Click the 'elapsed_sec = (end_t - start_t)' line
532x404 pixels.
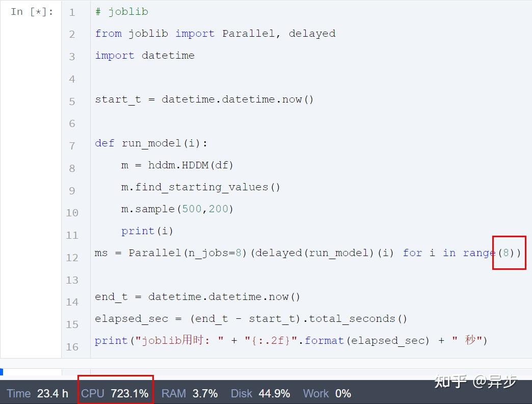(251, 319)
